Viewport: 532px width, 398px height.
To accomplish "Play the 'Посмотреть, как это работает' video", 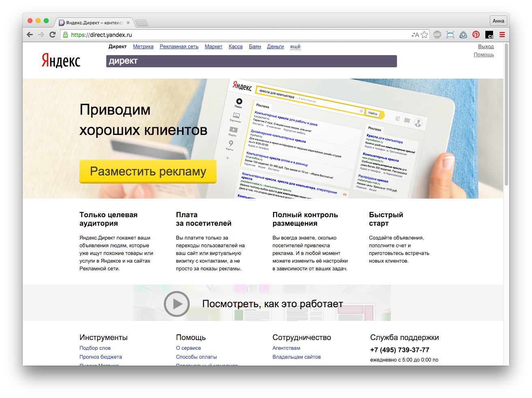I will click(x=177, y=304).
